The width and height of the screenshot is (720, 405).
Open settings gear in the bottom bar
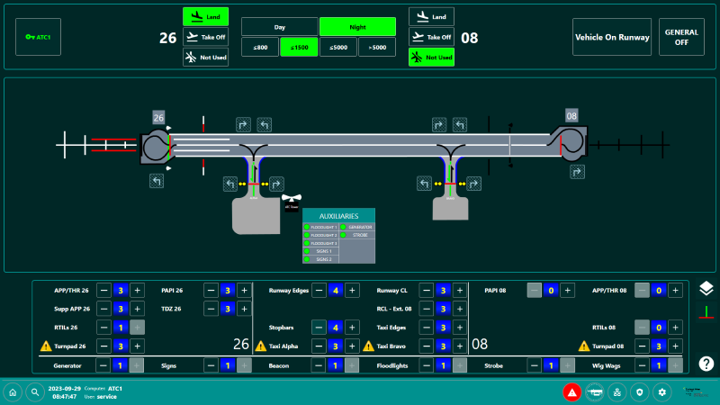pos(661,392)
